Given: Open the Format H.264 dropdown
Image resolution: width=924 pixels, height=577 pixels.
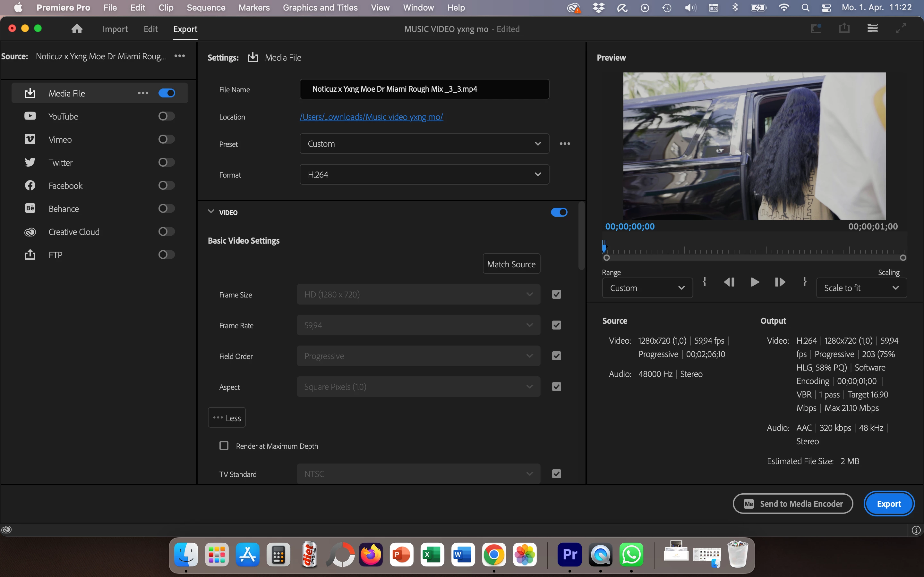Looking at the screenshot, I should pyautogui.click(x=424, y=174).
